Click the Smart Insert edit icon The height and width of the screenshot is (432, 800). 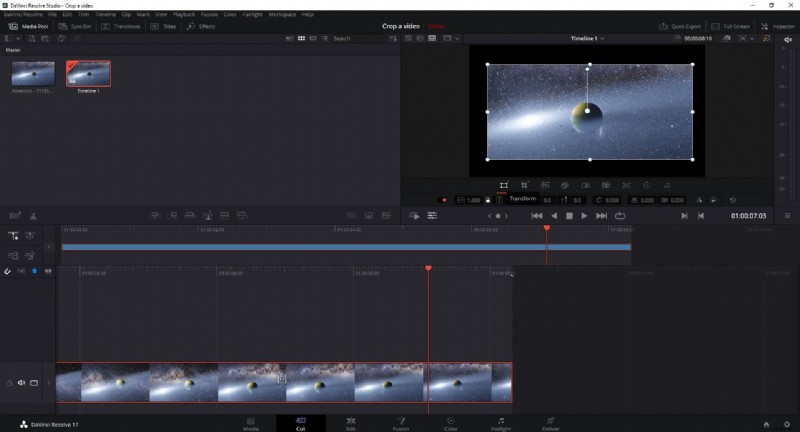tap(156, 216)
